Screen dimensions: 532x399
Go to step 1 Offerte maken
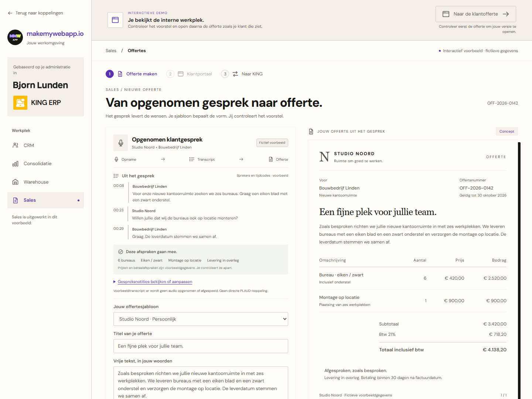[132, 74]
